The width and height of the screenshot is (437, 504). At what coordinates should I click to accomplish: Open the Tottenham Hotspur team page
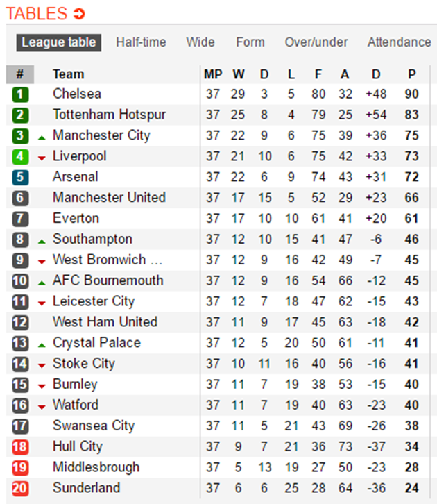[x=109, y=115]
